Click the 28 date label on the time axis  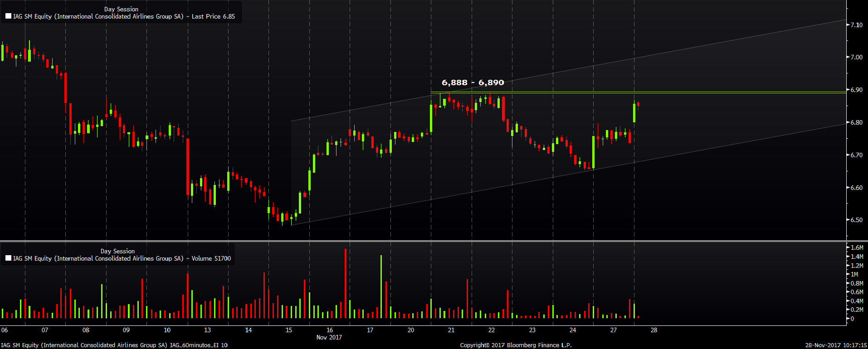coord(654,330)
